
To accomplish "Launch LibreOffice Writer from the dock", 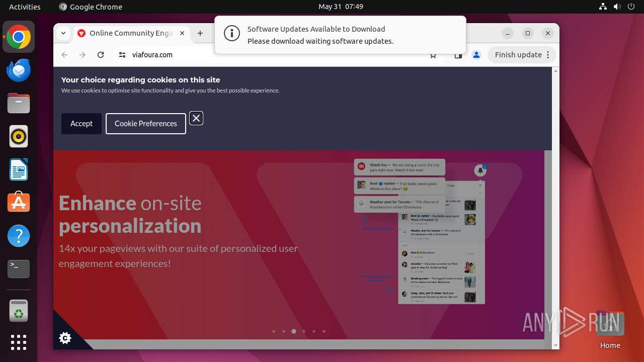I will tap(19, 170).
